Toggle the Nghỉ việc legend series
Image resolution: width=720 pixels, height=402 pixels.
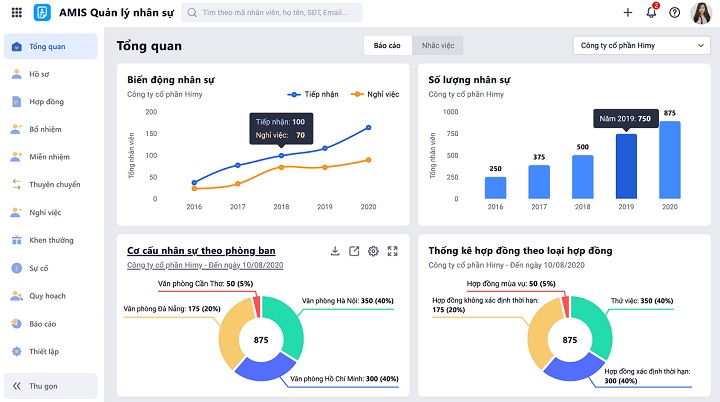coord(375,94)
